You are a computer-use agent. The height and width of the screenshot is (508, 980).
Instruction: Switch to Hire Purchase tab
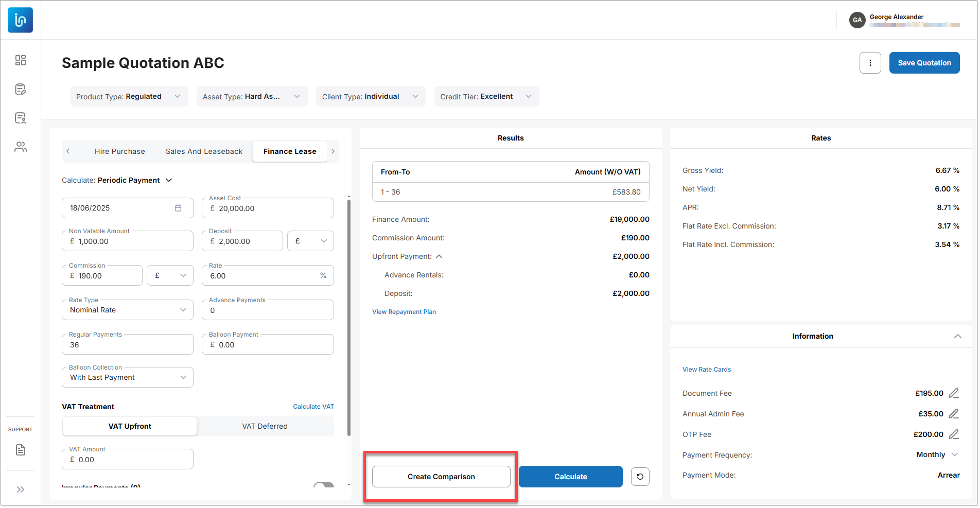(120, 151)
